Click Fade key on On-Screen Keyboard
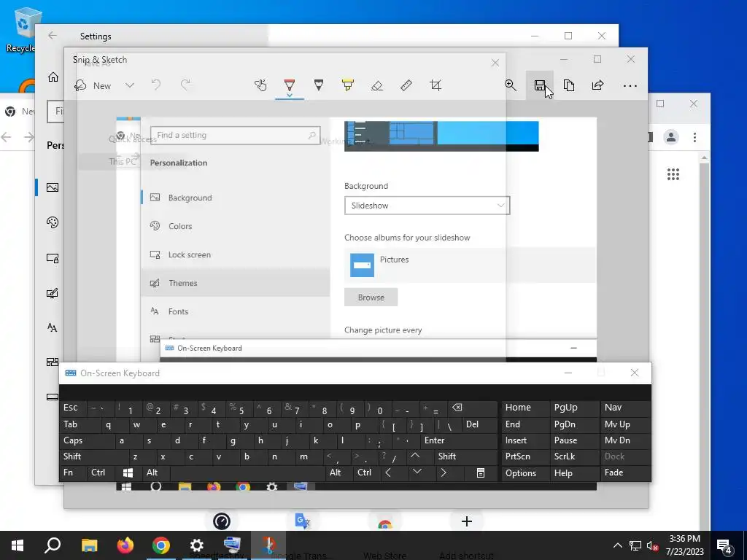Screen dimensions: 747x560 pos(625,472)
